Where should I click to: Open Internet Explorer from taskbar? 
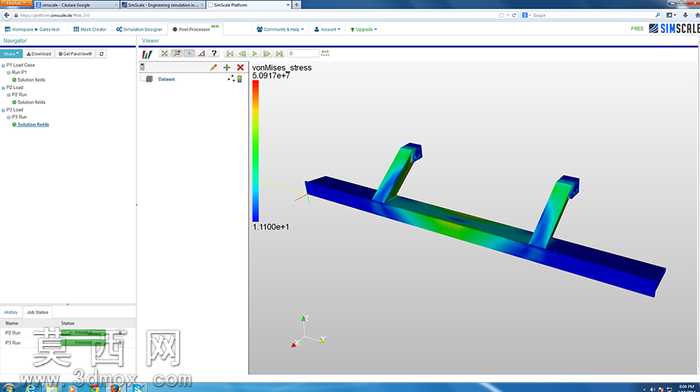click(30, 388)
